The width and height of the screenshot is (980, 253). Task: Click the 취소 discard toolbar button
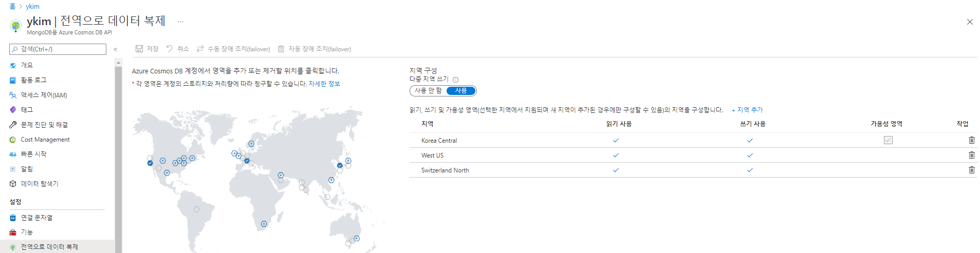pyautogui.click(x=178, y=49)
